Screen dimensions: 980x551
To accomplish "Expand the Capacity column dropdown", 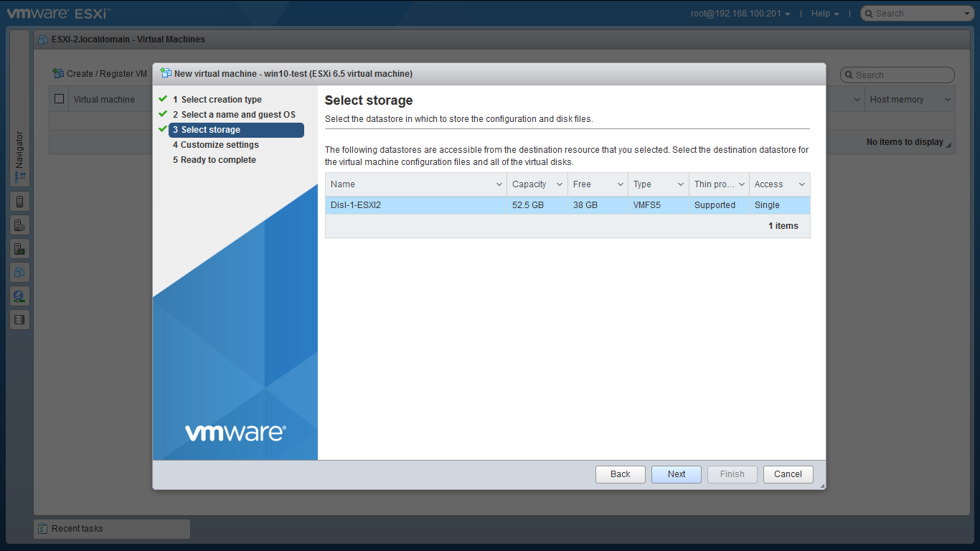I will click(x=560, y=185).
